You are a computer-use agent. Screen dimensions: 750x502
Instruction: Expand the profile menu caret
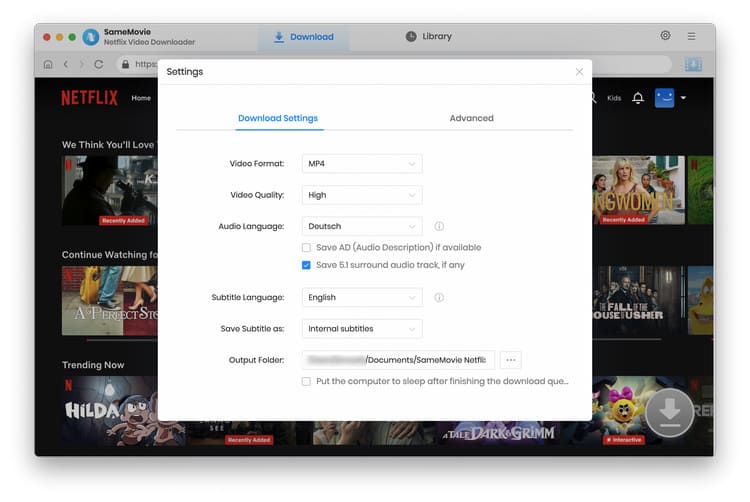click(683, 98)
